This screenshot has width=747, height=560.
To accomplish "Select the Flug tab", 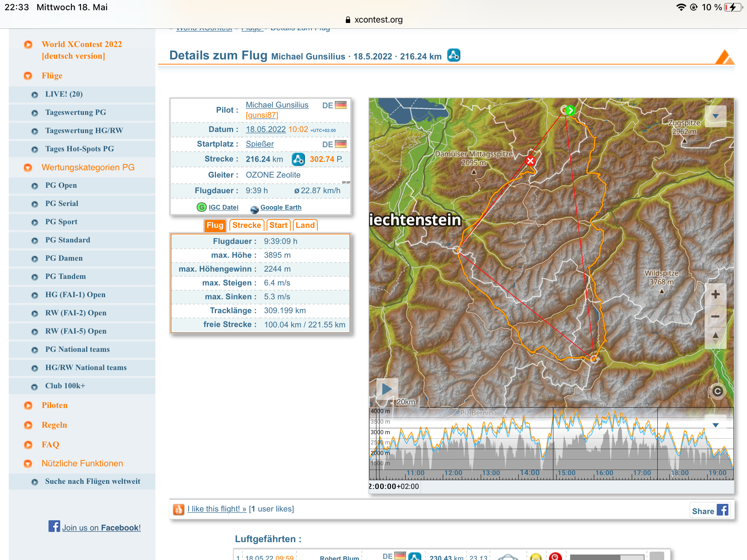I will pos(215,225).
